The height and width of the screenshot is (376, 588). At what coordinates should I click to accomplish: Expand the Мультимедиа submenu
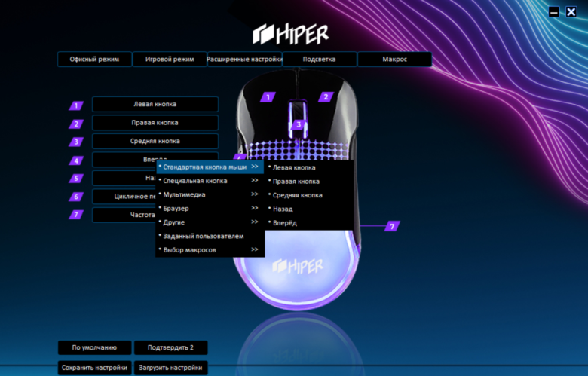[210, 194]
